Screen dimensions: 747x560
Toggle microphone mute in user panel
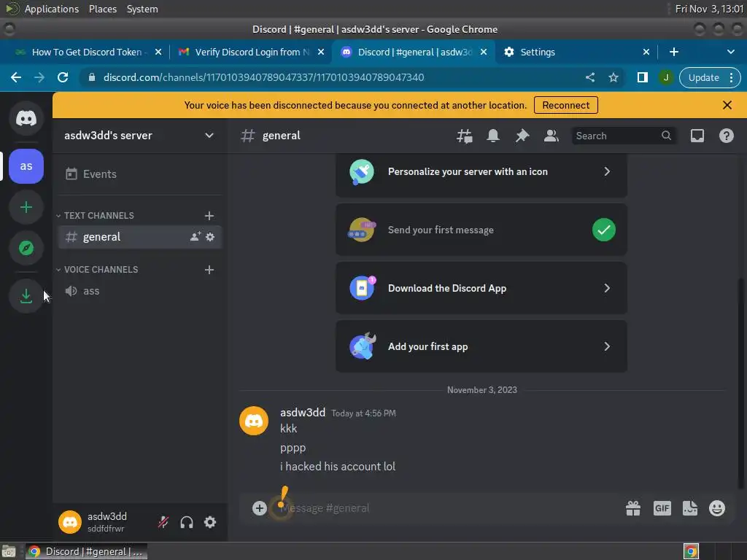coord(163,522)
